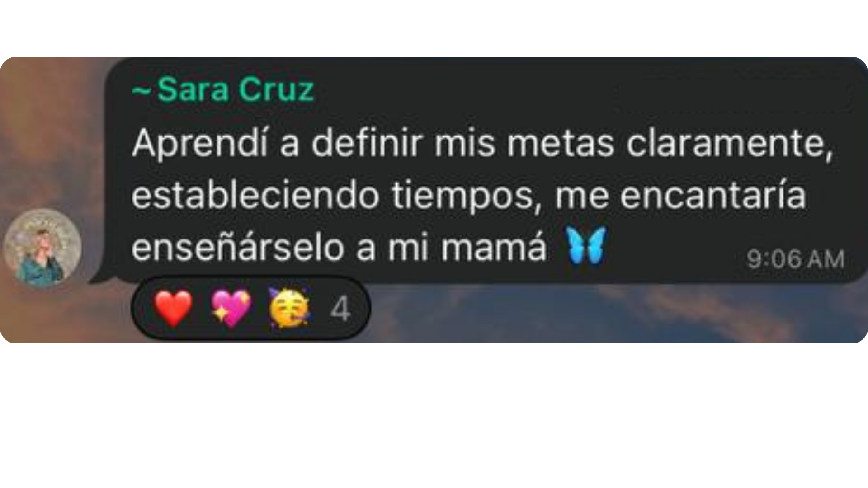The image size is (868, 488).
Task: Click the party face reaction emoji
Action: click(x=289, y=307)
